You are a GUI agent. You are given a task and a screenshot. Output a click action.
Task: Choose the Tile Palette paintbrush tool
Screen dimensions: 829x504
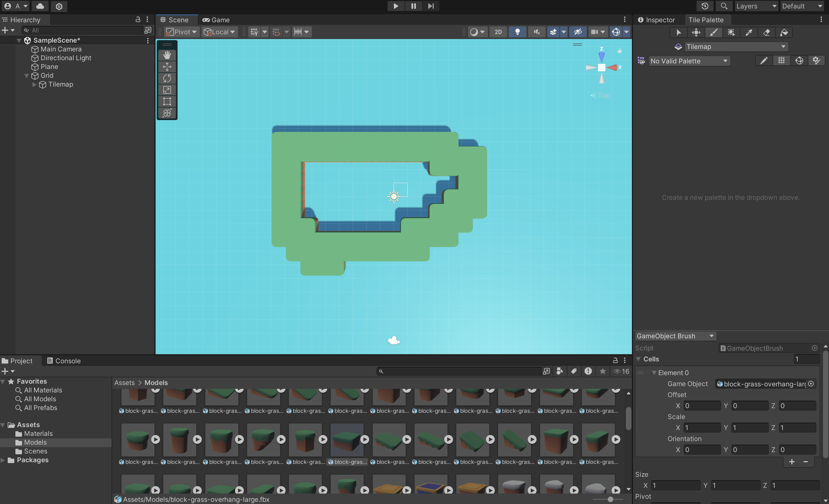tap(714, 32)
